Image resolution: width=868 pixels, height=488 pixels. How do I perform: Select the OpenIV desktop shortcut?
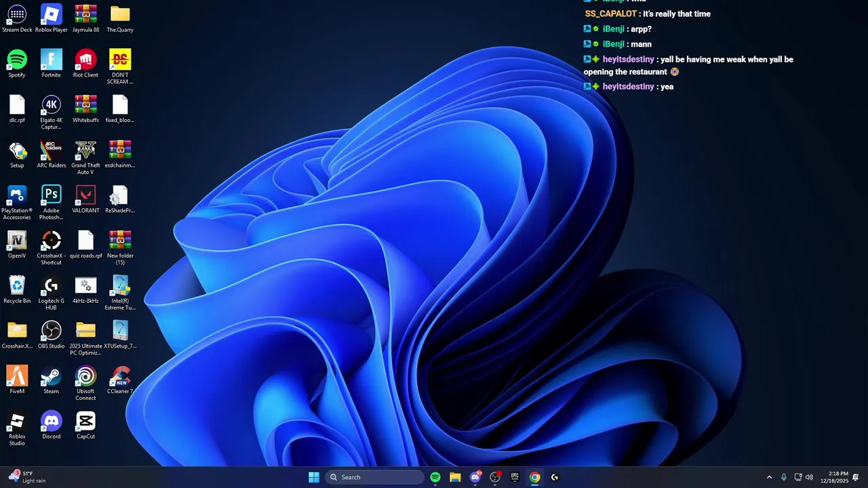tap(17, 244)
